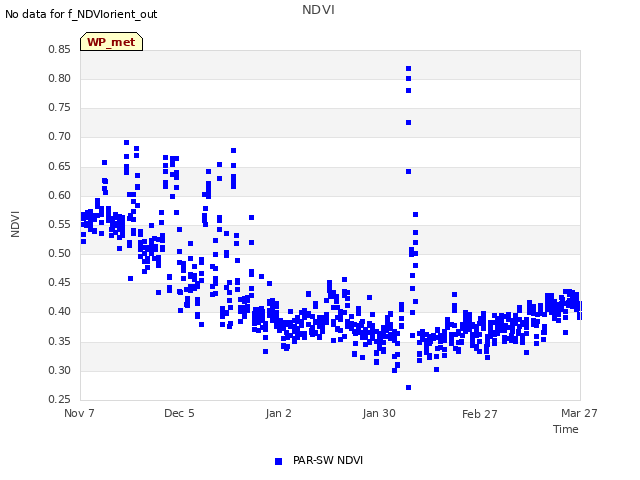Click the Mar 27 tick label
The height and width of the screenshot is (480, 640).
click(579, 413)
